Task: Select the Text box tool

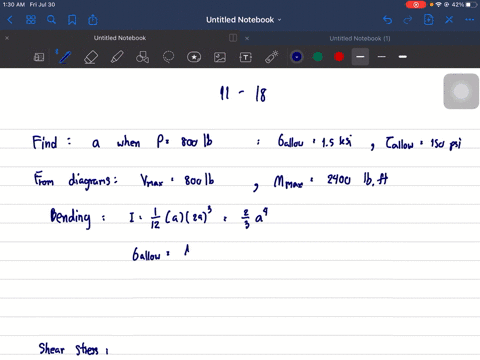Action: 246,57
